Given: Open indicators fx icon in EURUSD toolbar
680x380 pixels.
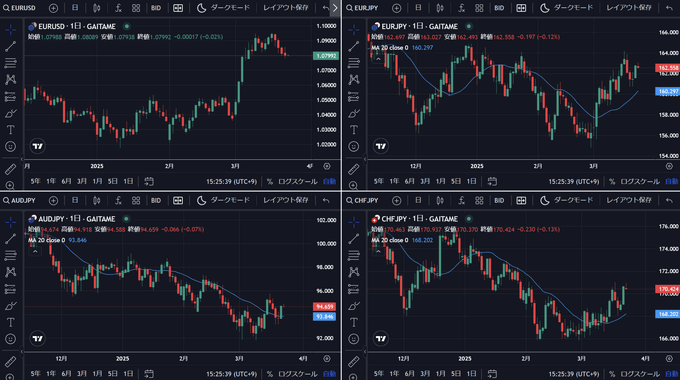Looking at the screenshot, I should 118,8.
